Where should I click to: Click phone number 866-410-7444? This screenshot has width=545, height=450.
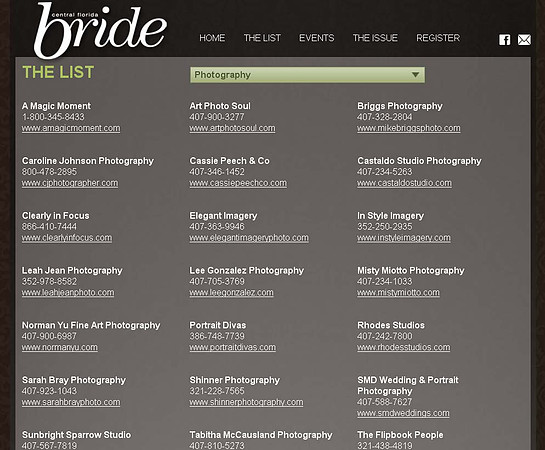tap(49, 227)
